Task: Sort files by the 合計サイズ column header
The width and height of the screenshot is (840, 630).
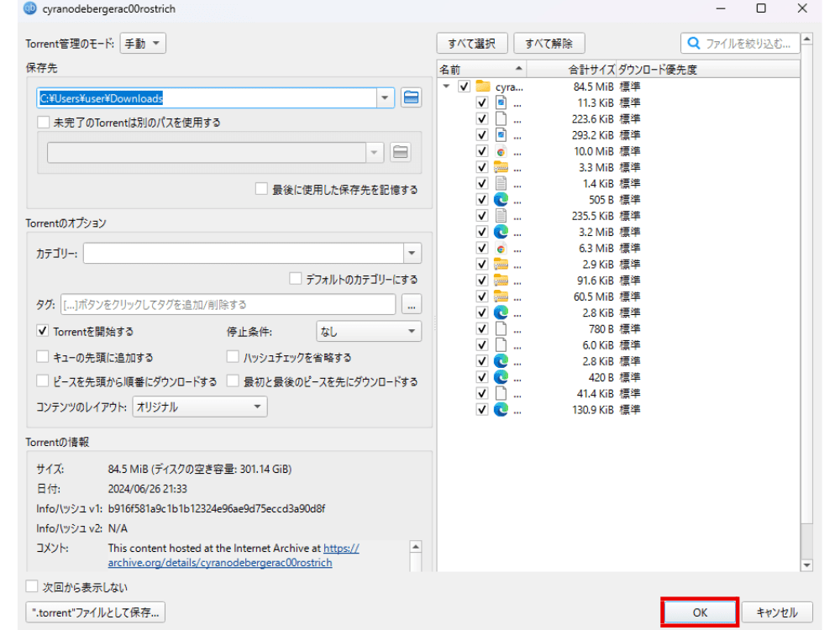Action: [590, 69]
